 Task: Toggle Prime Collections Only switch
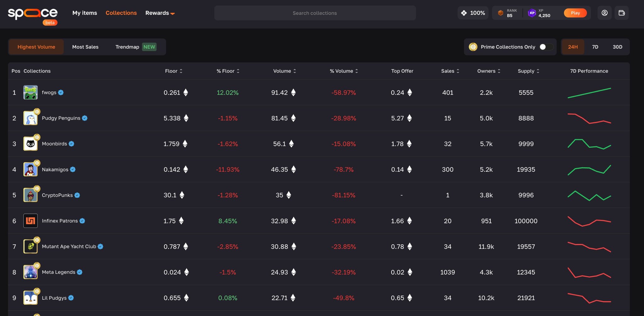[x=546, y=47]
